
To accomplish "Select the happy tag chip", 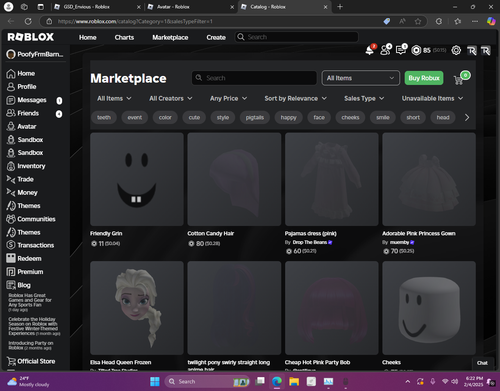I will click(x=288, y=117).
